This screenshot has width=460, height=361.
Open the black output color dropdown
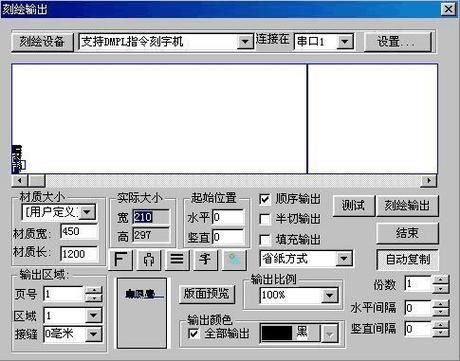(330, 333)
